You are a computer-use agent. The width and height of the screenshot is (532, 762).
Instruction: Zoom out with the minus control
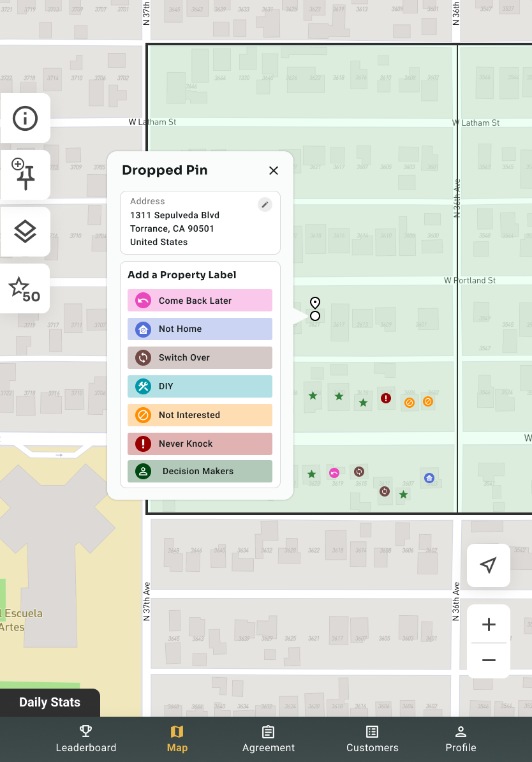pos(489,661)
